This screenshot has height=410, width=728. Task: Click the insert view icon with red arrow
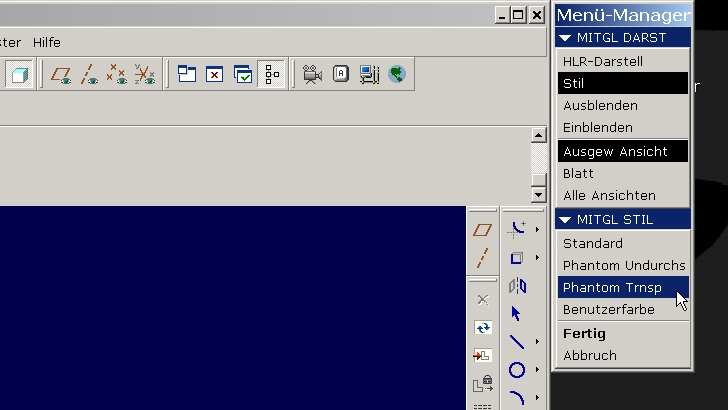pos(482,356)
